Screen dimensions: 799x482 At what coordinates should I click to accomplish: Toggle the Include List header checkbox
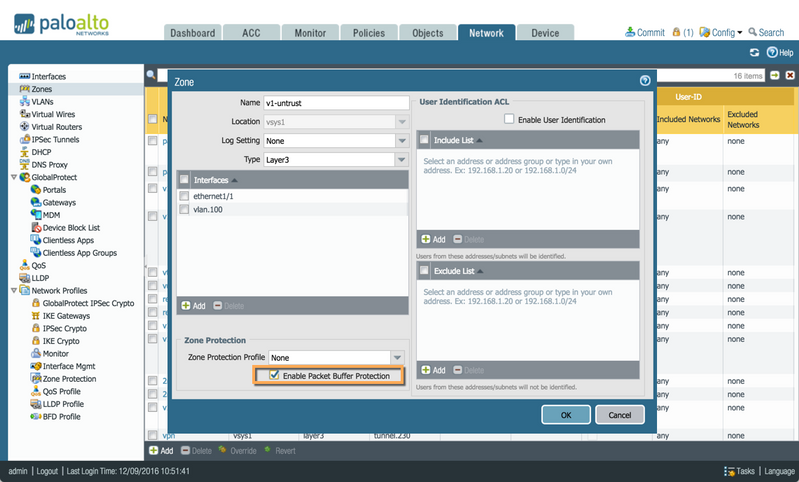tap(424, 139)
